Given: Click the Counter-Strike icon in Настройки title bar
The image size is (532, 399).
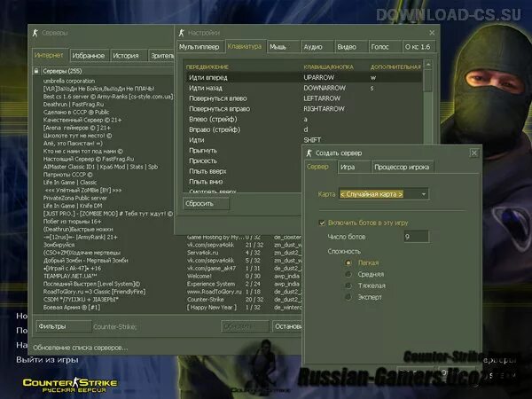Looking at the screenshot, I should pyautogui.click(x=181, y=33).
